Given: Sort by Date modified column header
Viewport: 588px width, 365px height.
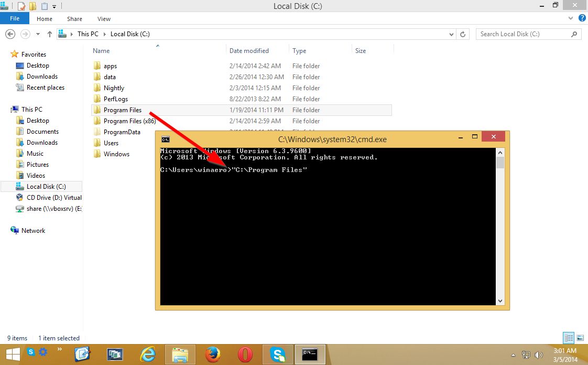Looking at the screenshot, I should (249, 51).
